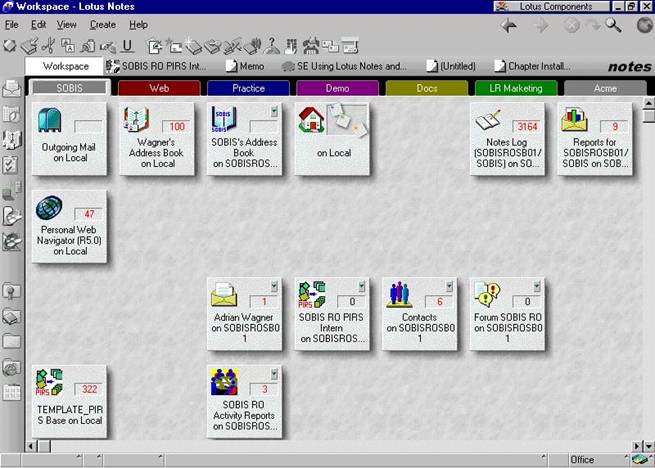The width and height of the screenshot is (655, 468).
Task: Open the TEMPLATE_PIRS Base on Local database
Action: pos(68,401)
